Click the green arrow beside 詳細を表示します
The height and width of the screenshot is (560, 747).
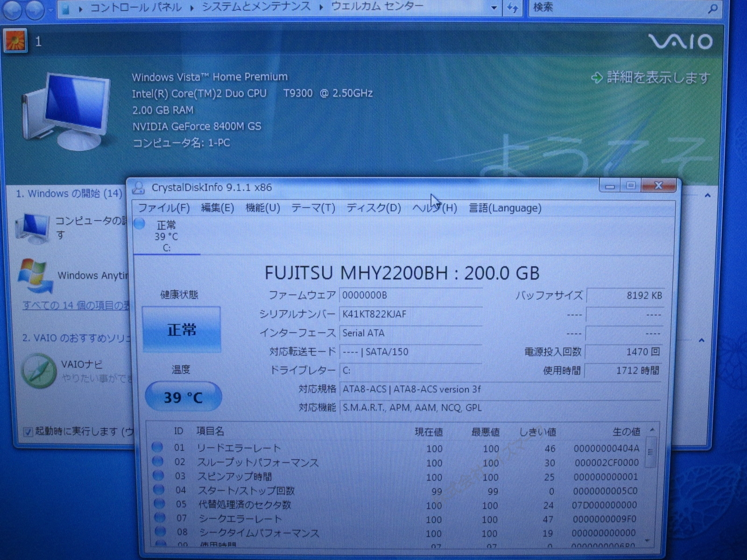[x=597, y=77]
